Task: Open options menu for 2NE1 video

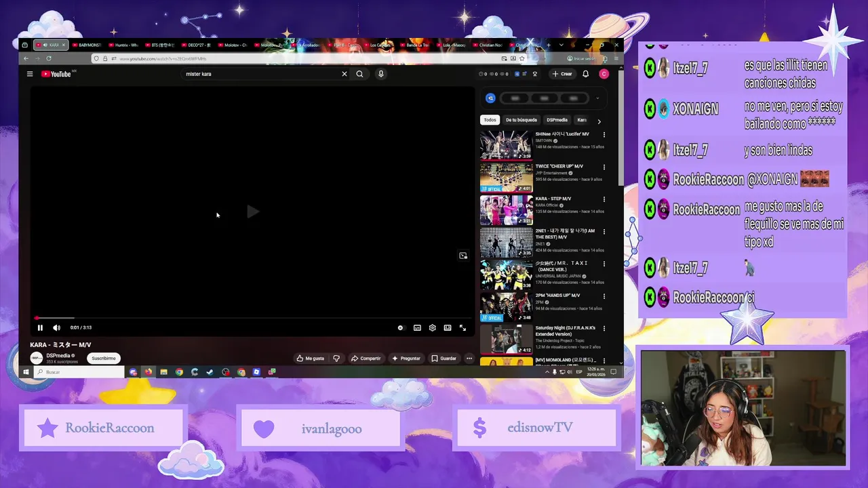Action: 604,232
